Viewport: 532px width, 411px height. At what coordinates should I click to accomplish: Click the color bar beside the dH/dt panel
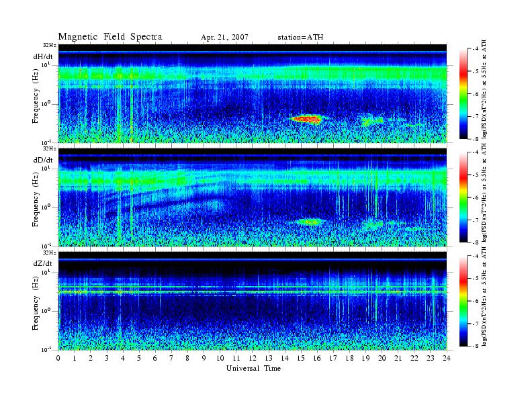pyautogui.click(x=463, y=94)
